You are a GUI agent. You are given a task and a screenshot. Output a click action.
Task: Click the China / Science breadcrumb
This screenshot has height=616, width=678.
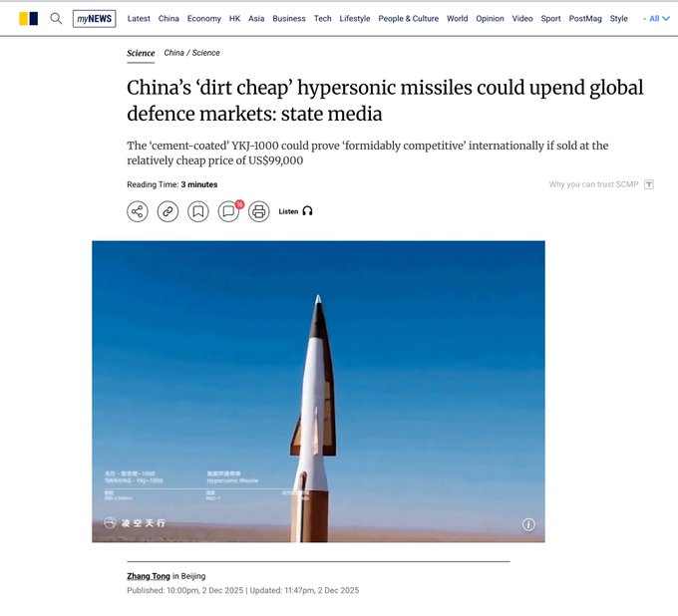192,53
